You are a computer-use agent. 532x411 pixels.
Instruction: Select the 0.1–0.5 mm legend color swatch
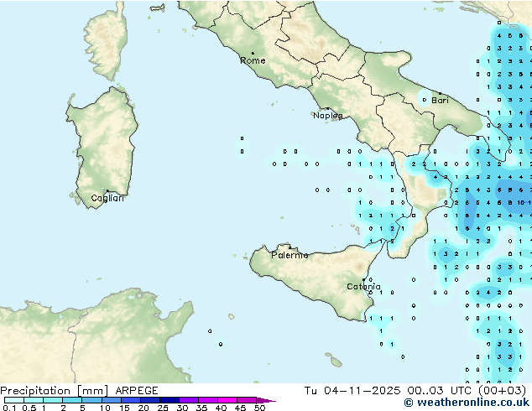click(x=14, y=400)
